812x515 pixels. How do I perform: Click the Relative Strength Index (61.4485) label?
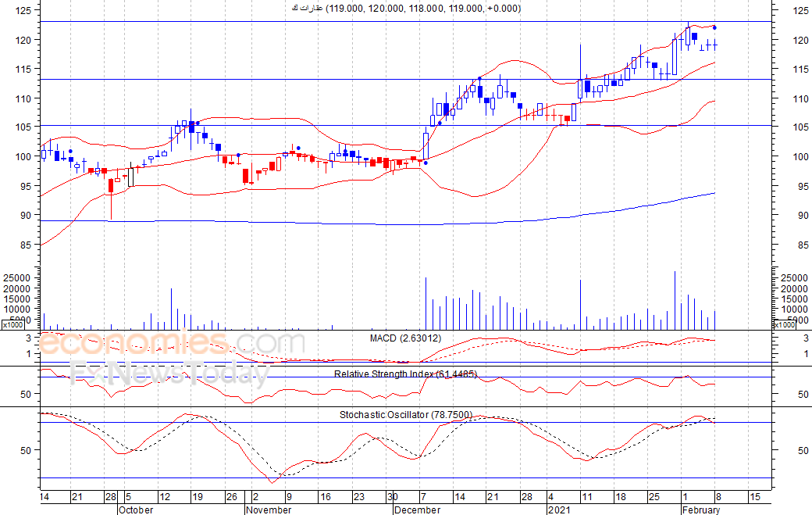(x=405, y=374)
